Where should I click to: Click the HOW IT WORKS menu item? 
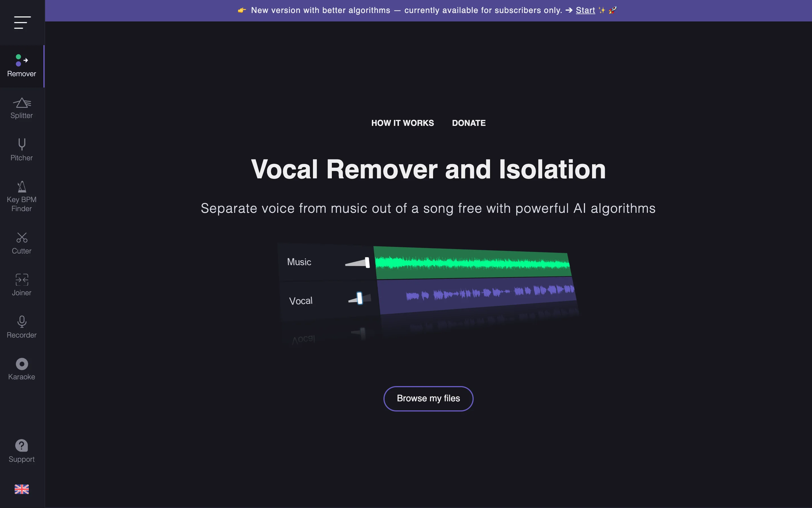402,123
